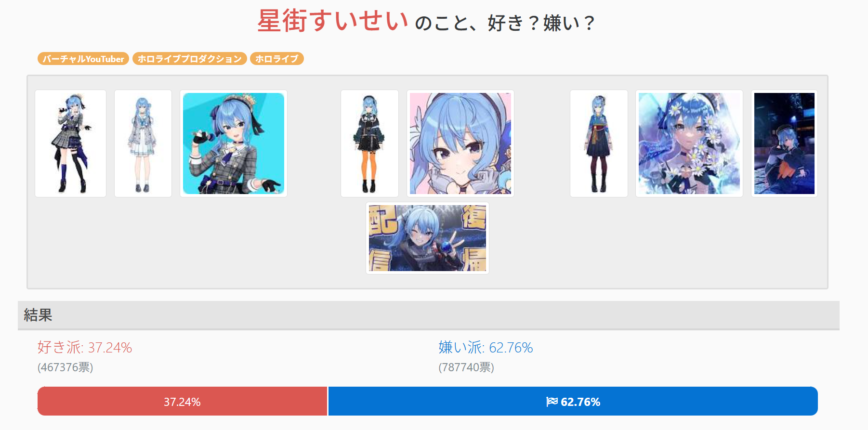Open figure with orange tights thumbnail

pyautogui.click(x=369, y=143)
